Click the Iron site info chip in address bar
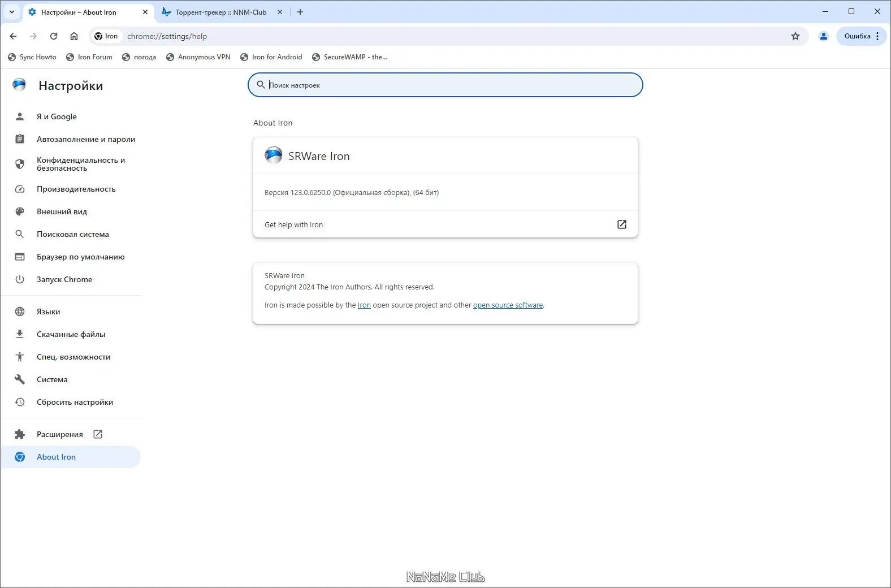 click(x=106, y=36)
